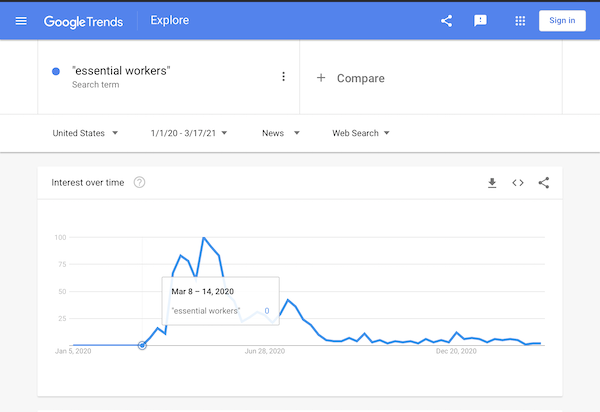This screenshot has height=412, width=600.
Task: Click the blue search term color dot
Action: click(x=56, y=71)
